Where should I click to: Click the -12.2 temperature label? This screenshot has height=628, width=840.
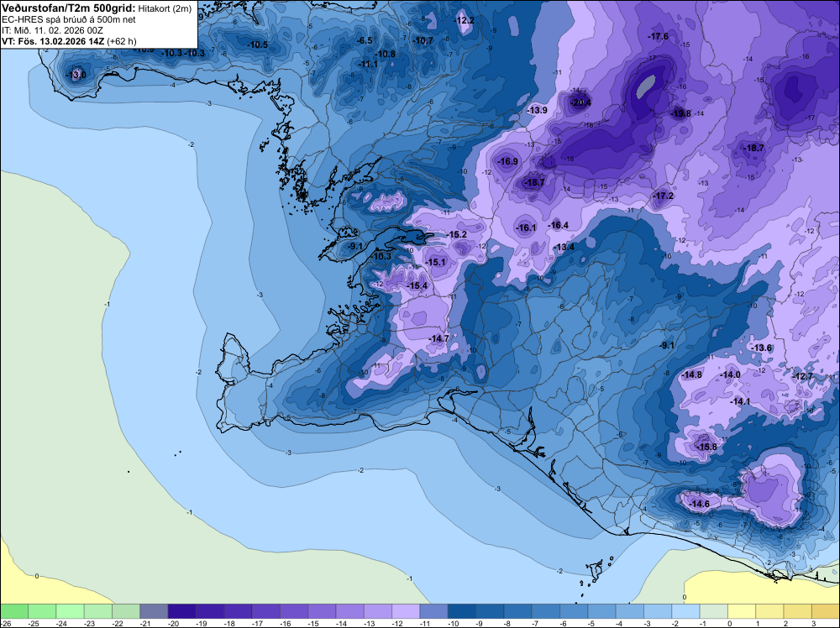coord(465,20)
